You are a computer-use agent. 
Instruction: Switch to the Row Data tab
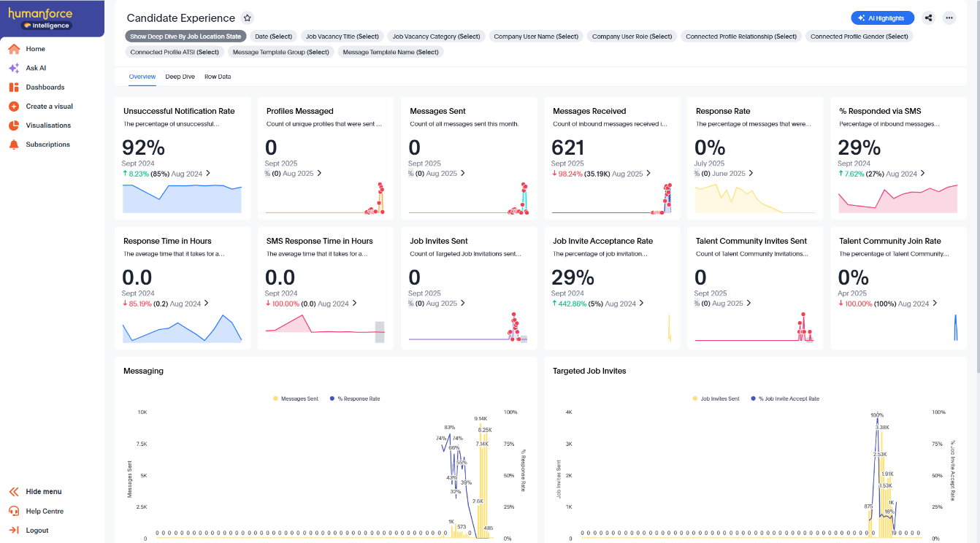click(217, 76)
